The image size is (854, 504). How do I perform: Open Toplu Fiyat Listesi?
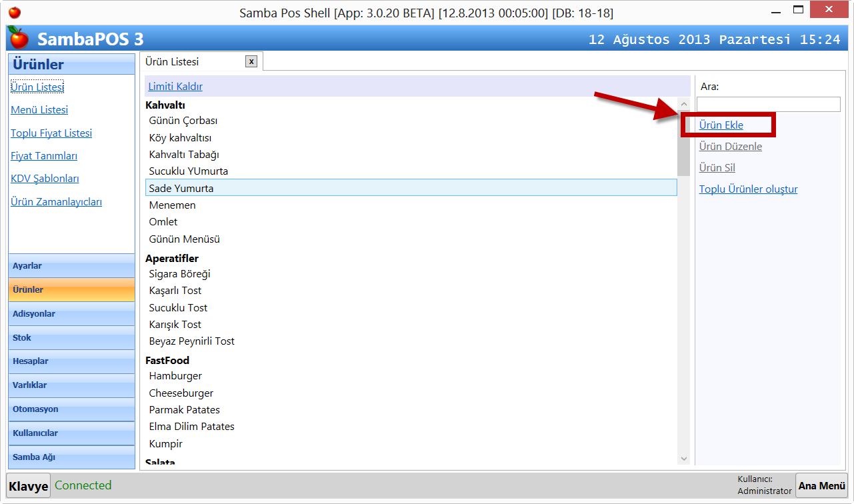tap(51, 133)
